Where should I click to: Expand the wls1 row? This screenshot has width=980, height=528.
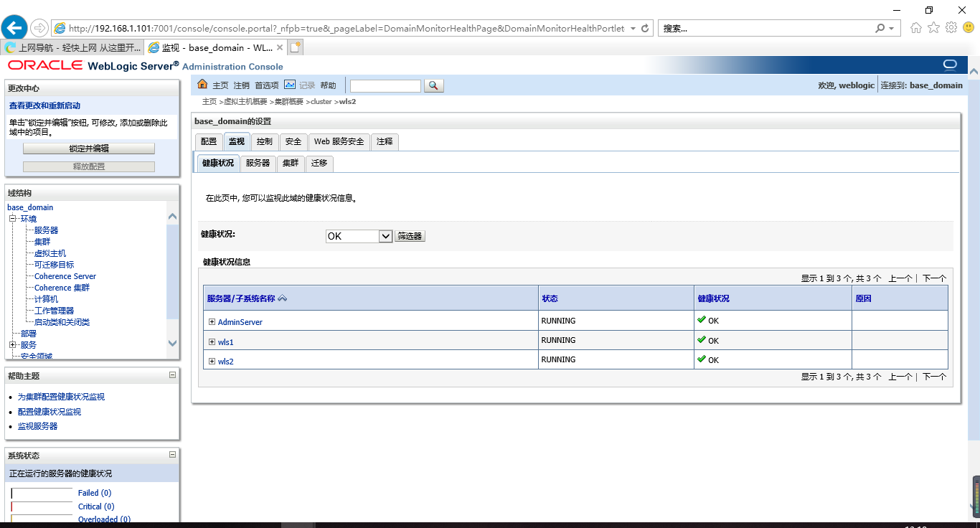click(x=212, y=341)
